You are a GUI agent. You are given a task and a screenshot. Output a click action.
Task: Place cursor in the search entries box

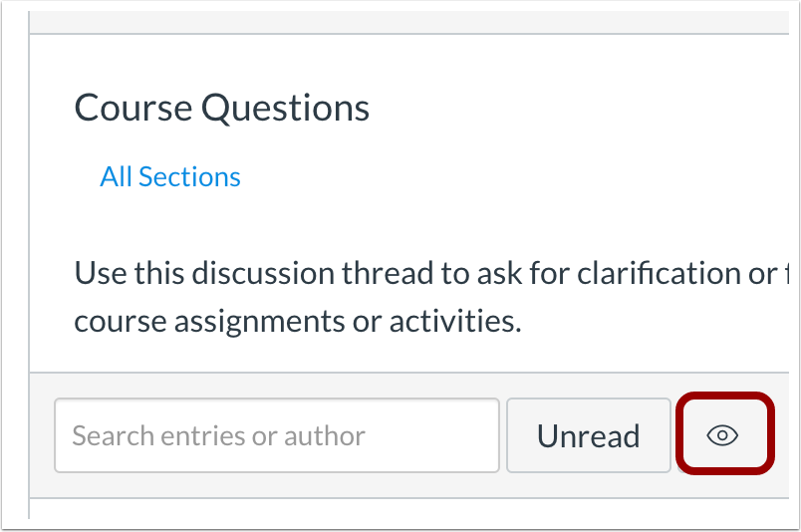point(277,435)
